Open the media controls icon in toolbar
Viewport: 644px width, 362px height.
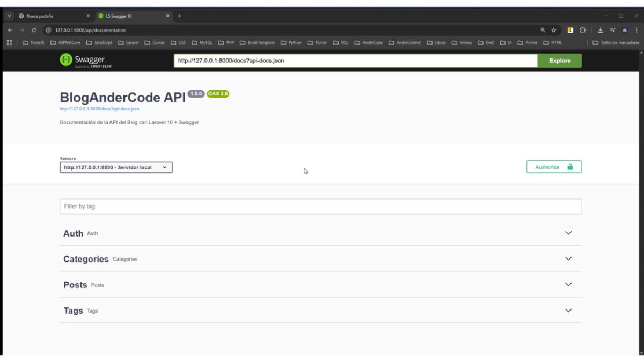[x=612, y=31]
